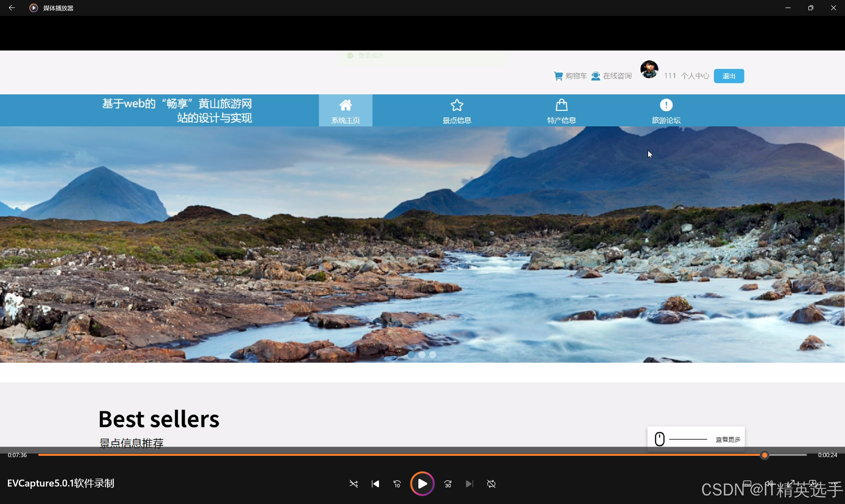The width and height of the screenshot is (845, 504).
Task: Open the subtitles and captions menu
Action: point(747,484)
